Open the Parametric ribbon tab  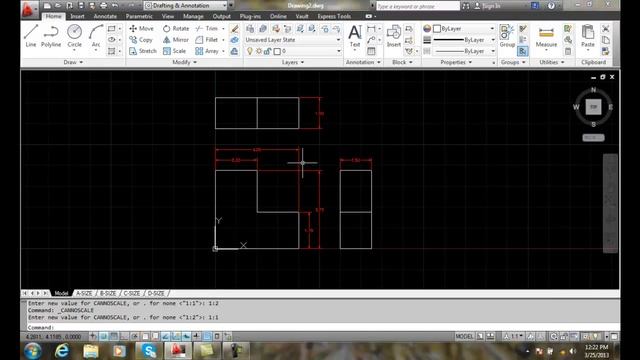point(139,16)
